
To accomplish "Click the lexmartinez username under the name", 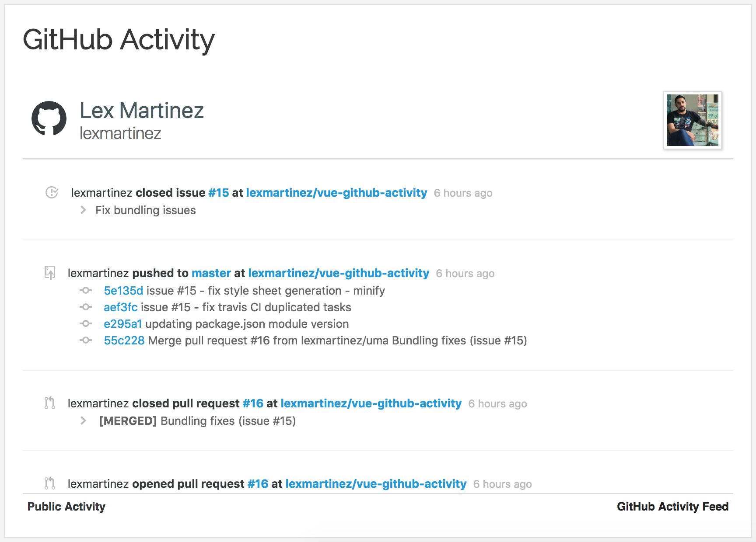I will 120,133.
